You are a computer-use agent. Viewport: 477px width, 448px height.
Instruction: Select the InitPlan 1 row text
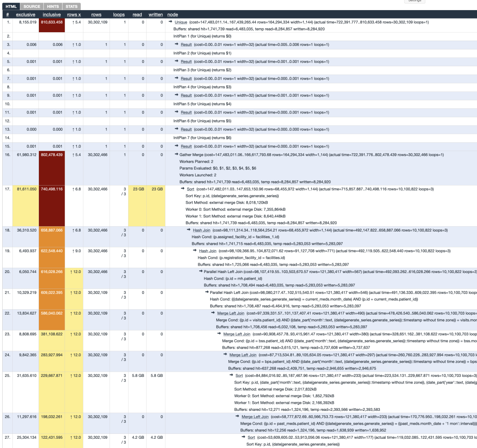(x=202, y=36)
